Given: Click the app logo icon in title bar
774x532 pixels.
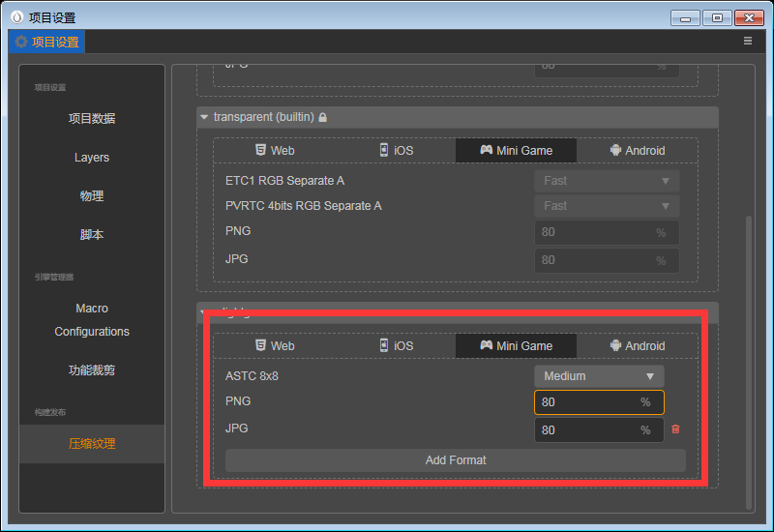Looking at the screenshot, I should tap(17, 17).
